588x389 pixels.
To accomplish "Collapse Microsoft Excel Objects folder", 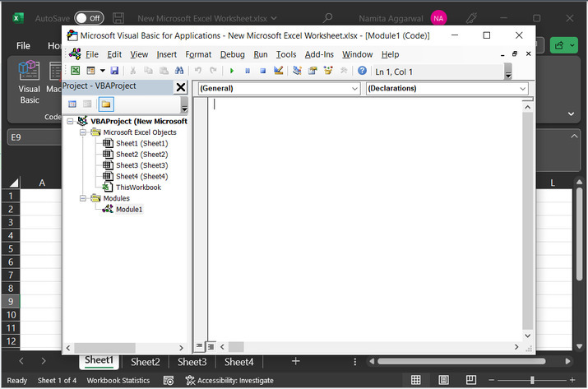I will [83, 132].
